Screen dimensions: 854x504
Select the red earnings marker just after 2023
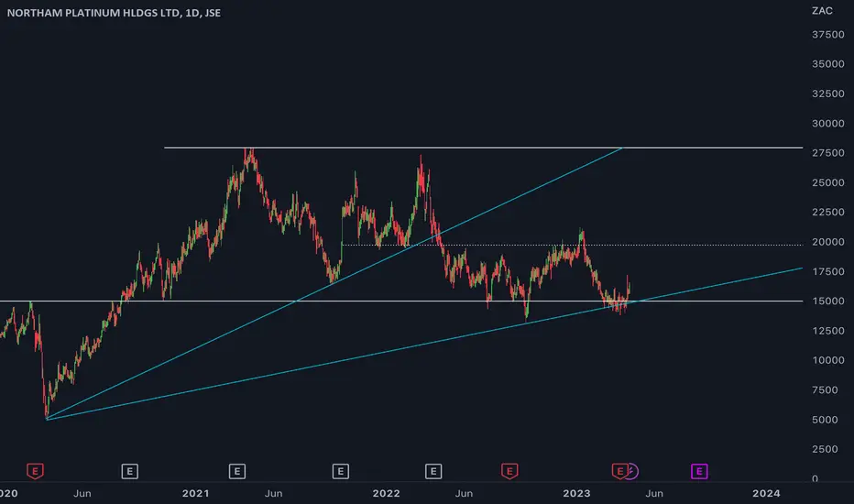(x=619, y=471)
